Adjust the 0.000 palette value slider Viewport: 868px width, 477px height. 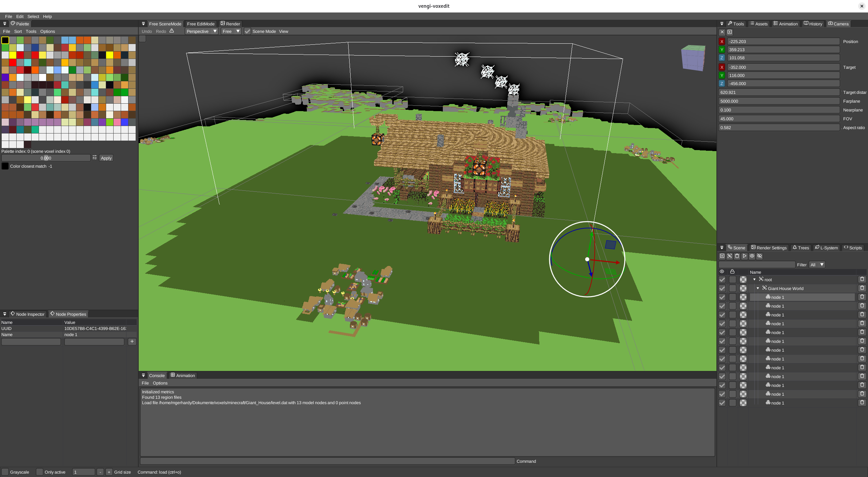[46, 158]
